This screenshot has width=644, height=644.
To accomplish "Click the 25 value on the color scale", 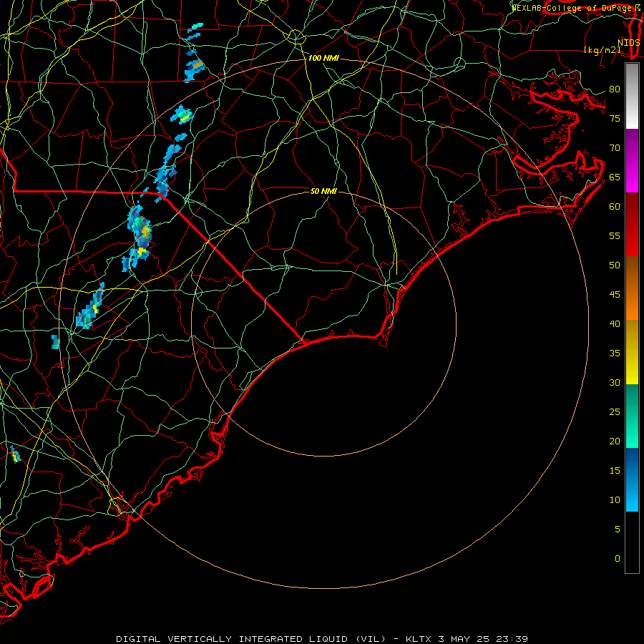I will coord(615,412).
